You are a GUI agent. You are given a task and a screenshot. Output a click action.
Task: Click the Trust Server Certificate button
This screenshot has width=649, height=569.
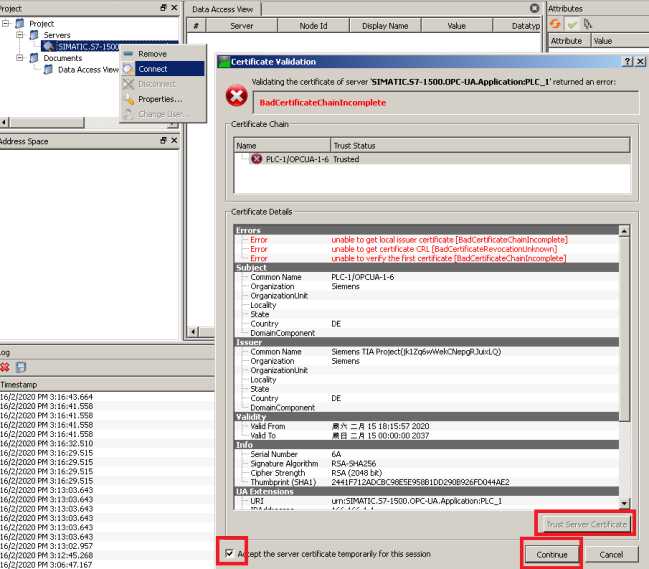(586, 524)
